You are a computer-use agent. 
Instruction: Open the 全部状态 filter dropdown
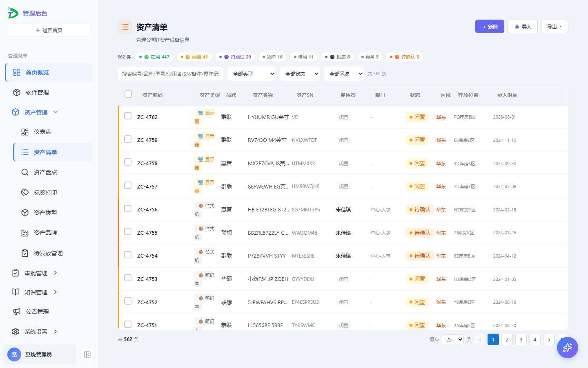point(300,74)
